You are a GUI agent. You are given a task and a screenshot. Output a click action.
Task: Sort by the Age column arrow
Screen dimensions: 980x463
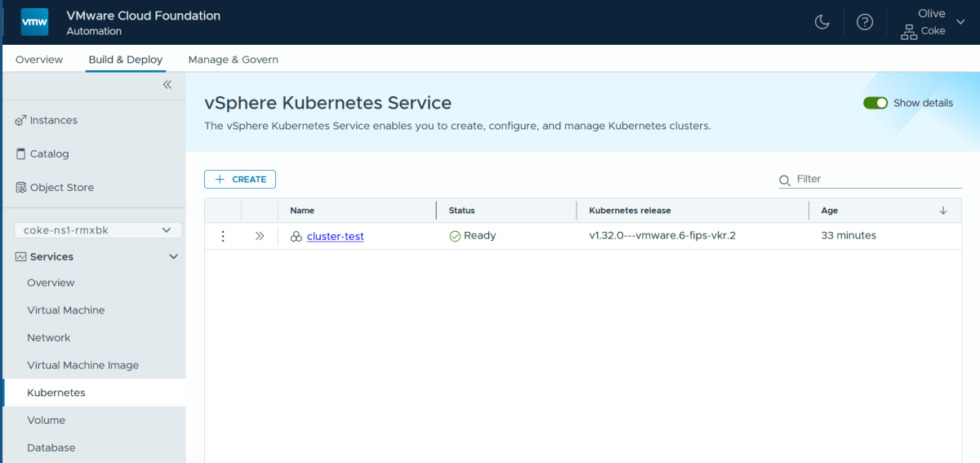943,211
